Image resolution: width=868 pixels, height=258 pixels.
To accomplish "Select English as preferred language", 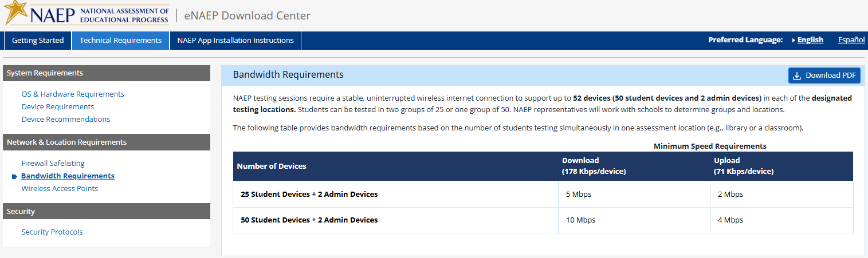I will (x=810, y=40).
